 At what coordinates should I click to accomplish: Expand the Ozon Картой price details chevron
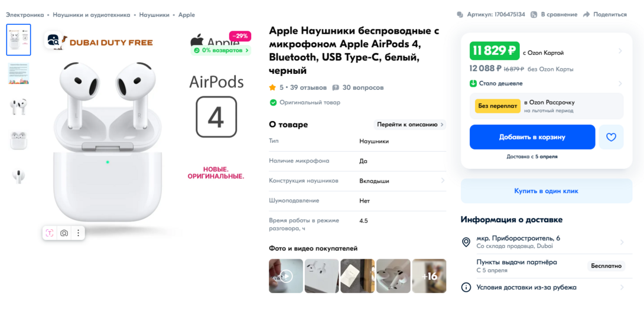[620, 51]
